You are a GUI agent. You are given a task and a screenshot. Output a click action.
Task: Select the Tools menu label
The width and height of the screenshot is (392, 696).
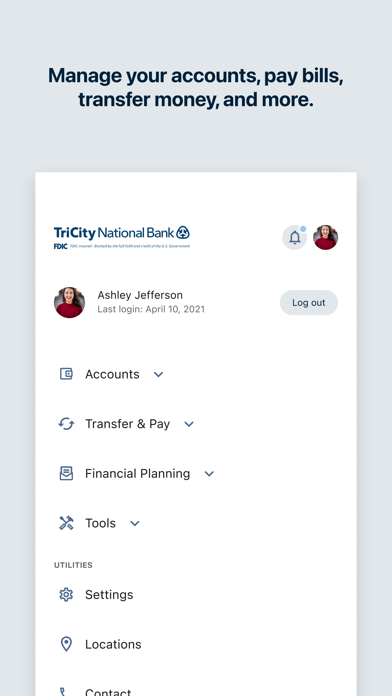click(100, 523)
